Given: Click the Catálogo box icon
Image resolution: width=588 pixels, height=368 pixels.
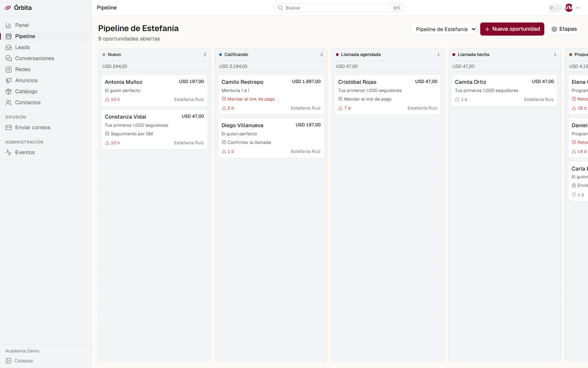Looking at the screenshot, I should point(8,91).
